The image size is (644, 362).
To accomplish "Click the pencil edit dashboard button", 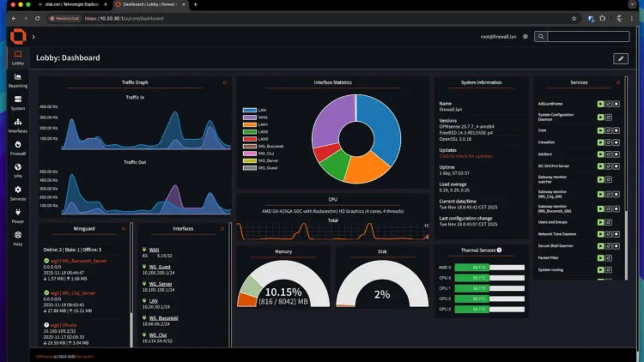I will pyautogui.click(x=621, y=58).
